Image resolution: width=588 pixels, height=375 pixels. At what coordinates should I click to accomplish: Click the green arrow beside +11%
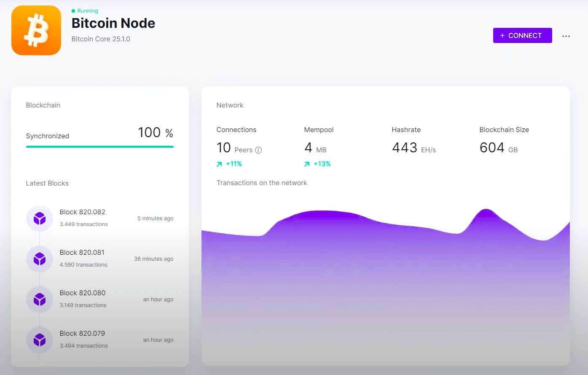pyautogui.click(x=219, y=164)
